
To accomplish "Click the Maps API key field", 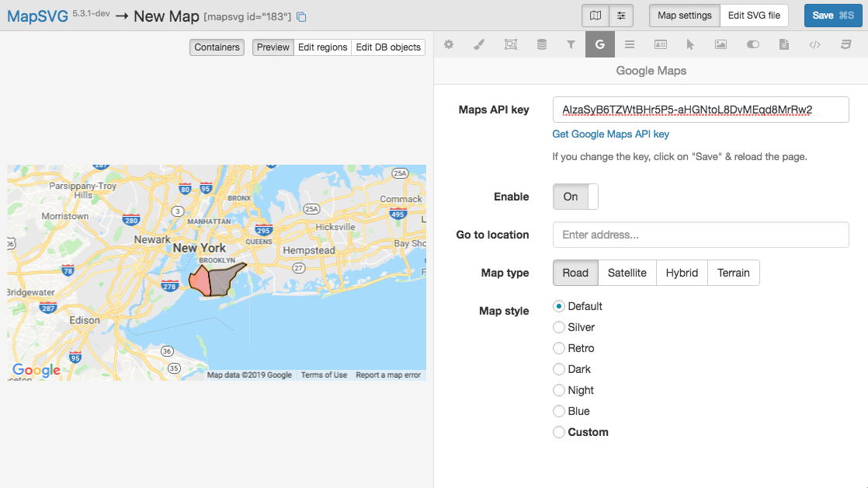I will click(x=700, y=110).
